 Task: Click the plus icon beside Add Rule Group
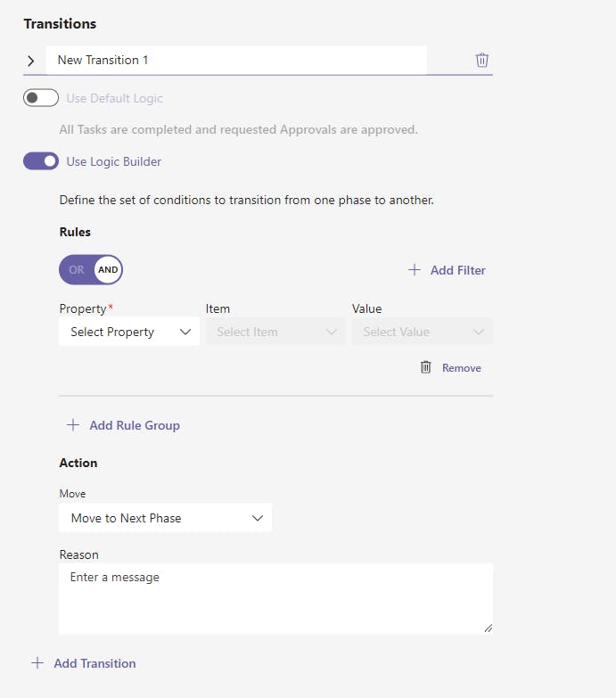73,425
